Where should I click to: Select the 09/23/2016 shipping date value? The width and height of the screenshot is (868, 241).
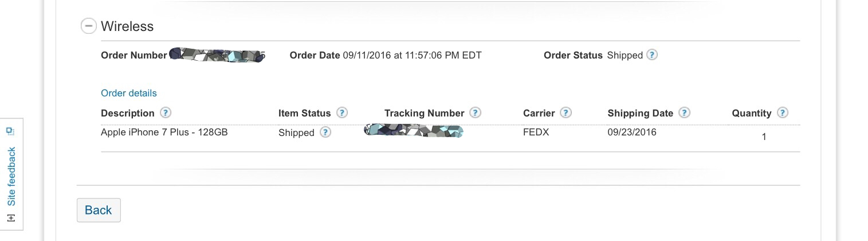click(x=632, y=132)
